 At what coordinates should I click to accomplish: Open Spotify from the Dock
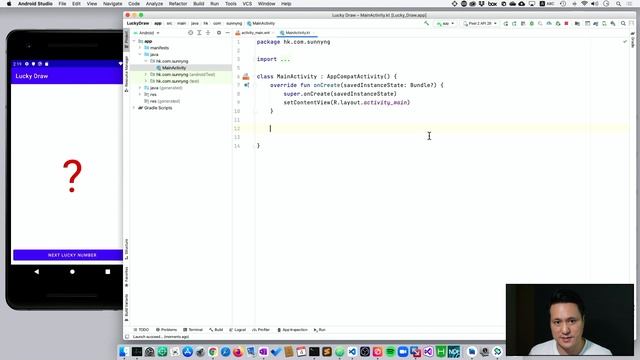point(390,351)
